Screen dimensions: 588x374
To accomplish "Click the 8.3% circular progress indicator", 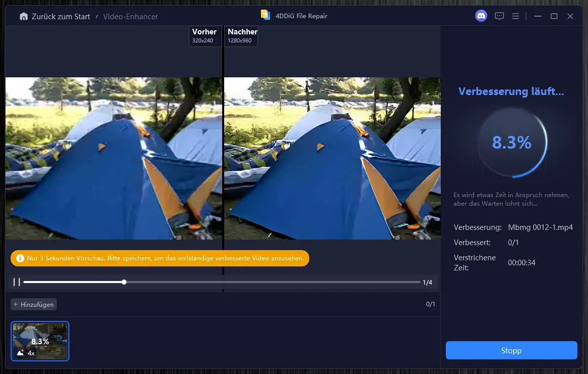I will pyautogui.click(x=511, y=143).
